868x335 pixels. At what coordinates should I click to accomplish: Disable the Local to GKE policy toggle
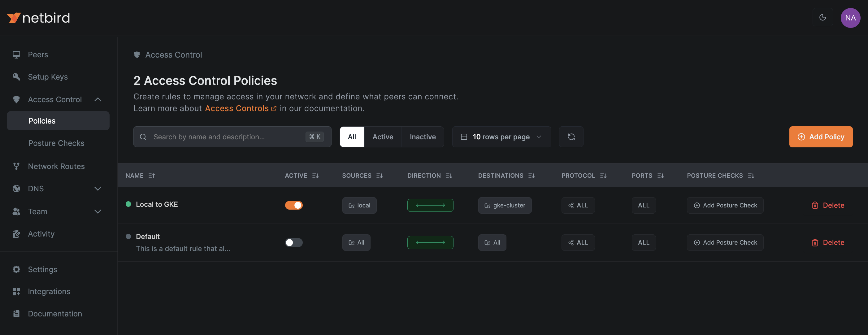(293, 205)
